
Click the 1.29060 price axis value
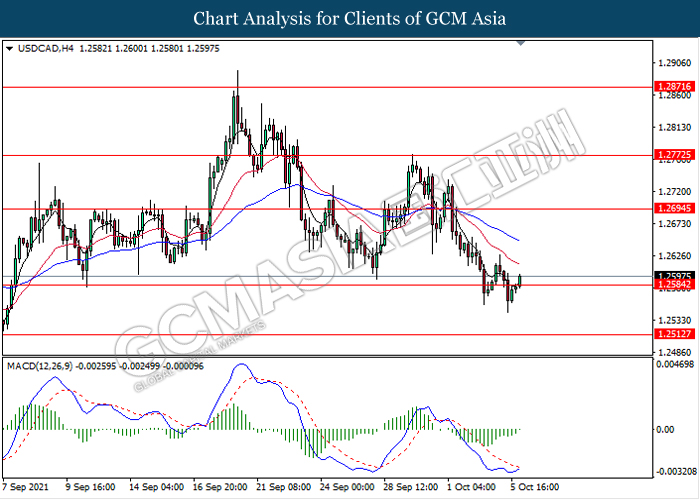(x=675, y=63)
